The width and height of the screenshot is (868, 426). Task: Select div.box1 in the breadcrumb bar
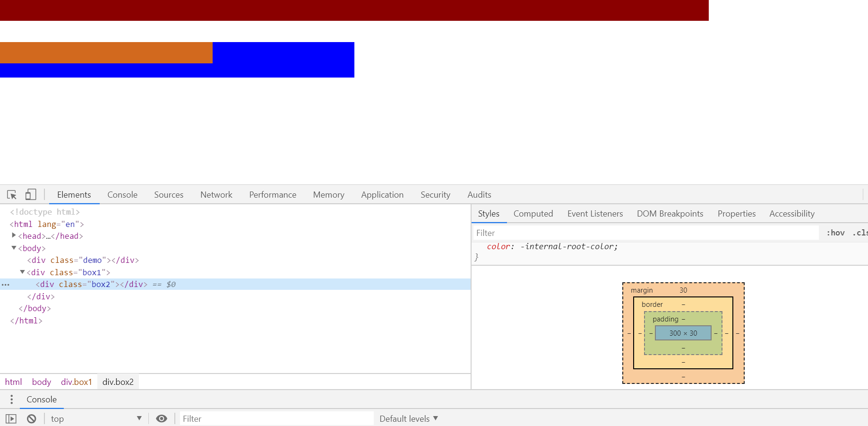click(x=77, y=382)
